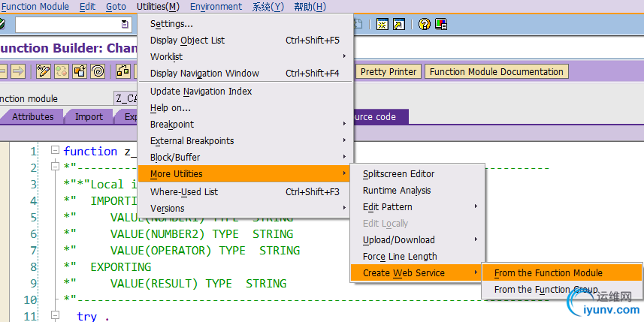
Task: Click the Active/Inactive toggle icon
Action: [62, 71]
